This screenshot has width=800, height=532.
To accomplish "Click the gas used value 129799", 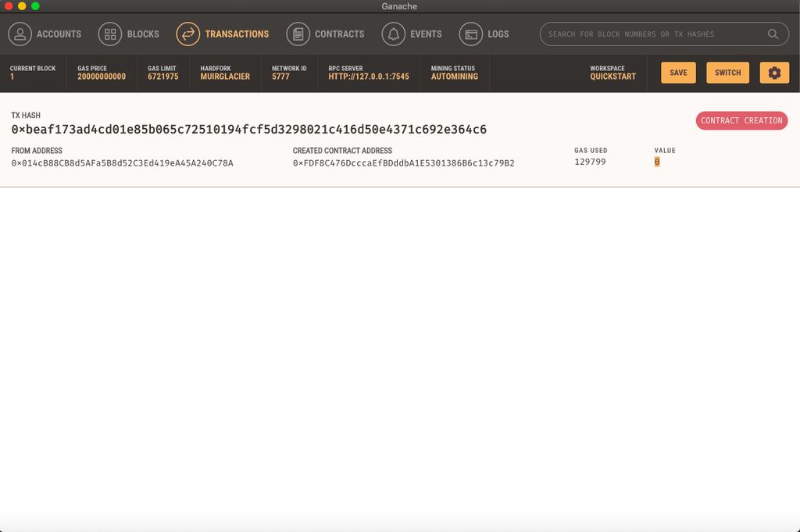I will point(591,162).
